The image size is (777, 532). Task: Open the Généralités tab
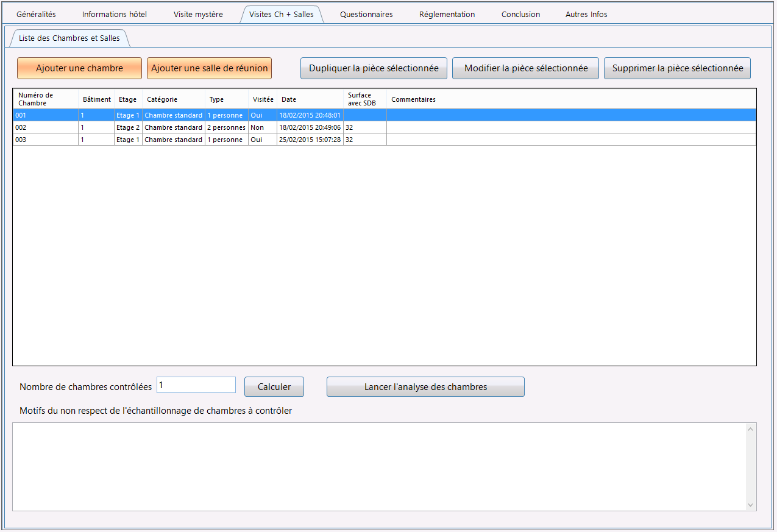(x=36, y=14)
